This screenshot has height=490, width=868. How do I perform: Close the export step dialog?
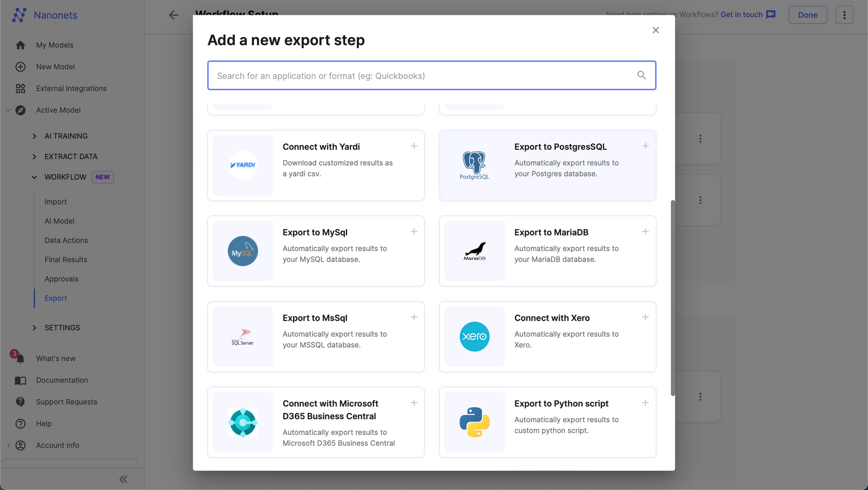(655, 30)
